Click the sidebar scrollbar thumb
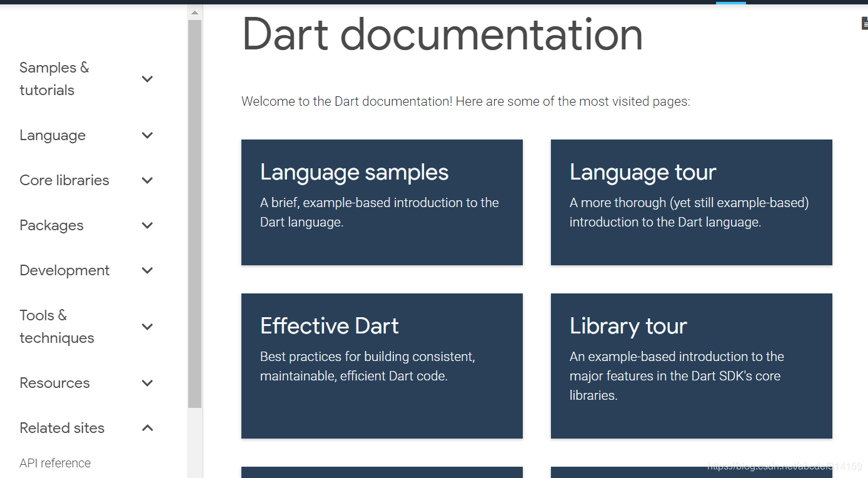Image resolution: width=868 pixels, height=478 pixels. pyautogui.click(x=194, y=214)
